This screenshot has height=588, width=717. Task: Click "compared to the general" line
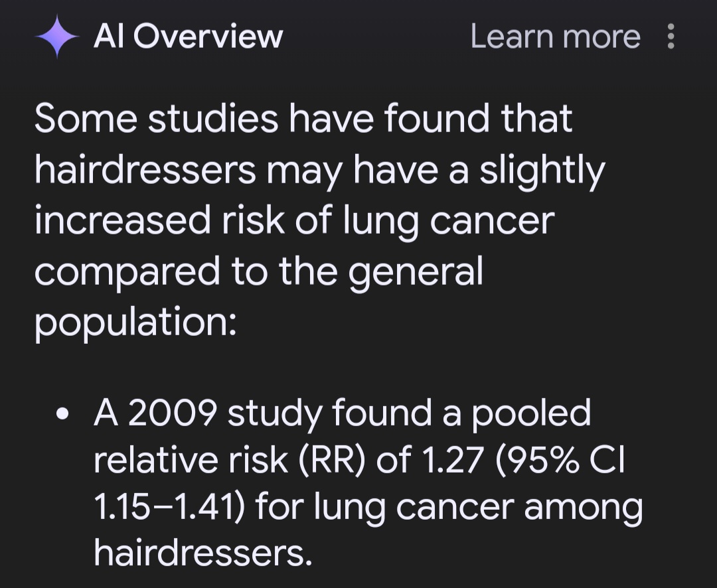pyautogui.click(x=259, y=272)
